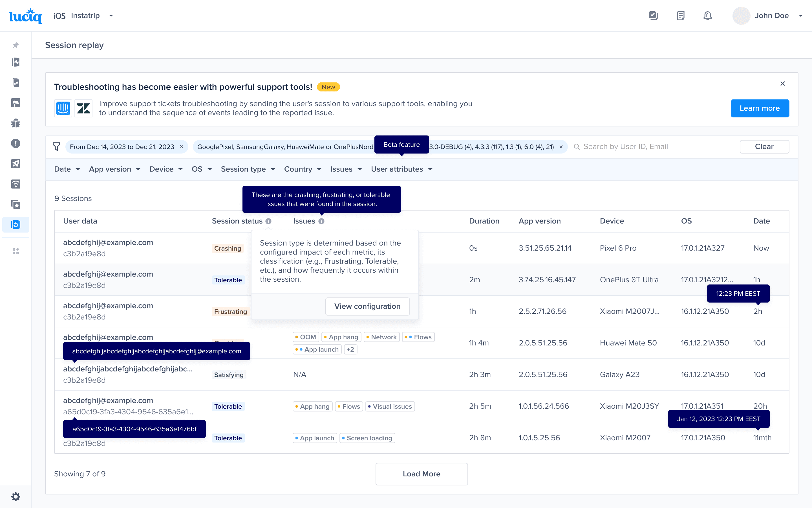Click the Zendesk logo in banner
Viewport: 812px width, 508px height.
point(83,108)
